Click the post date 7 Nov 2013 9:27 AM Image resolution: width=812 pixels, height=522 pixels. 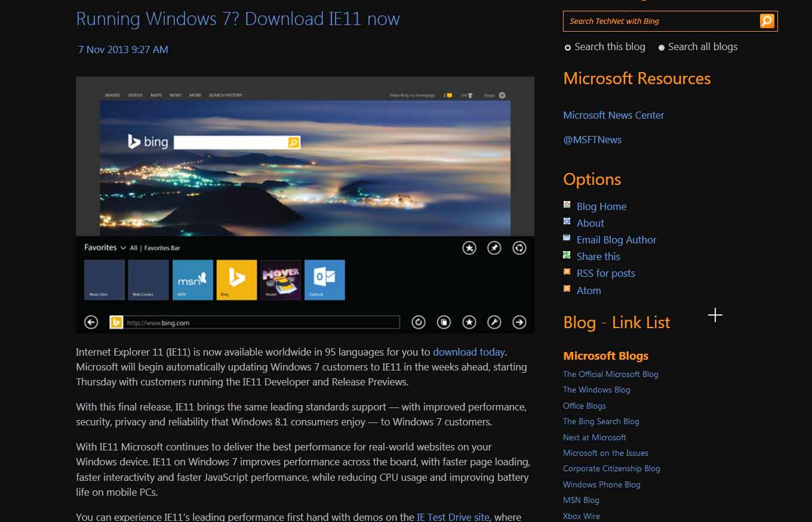point(123,50)
